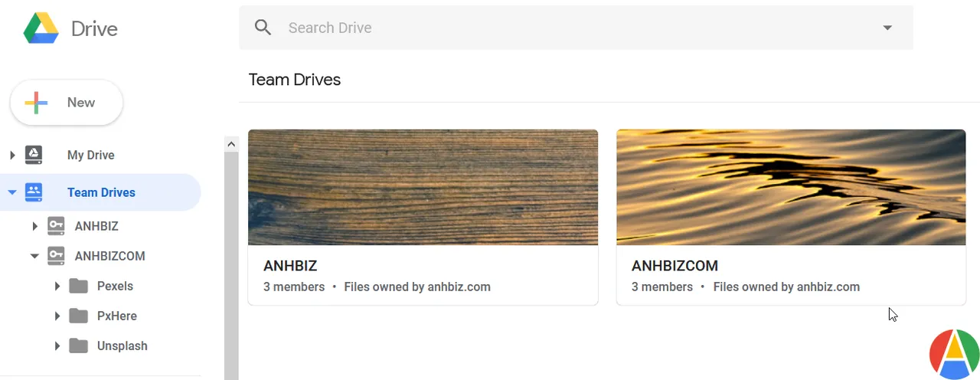Expand the Pexels folder arrow
980x380 pixels.
[57, 286]
